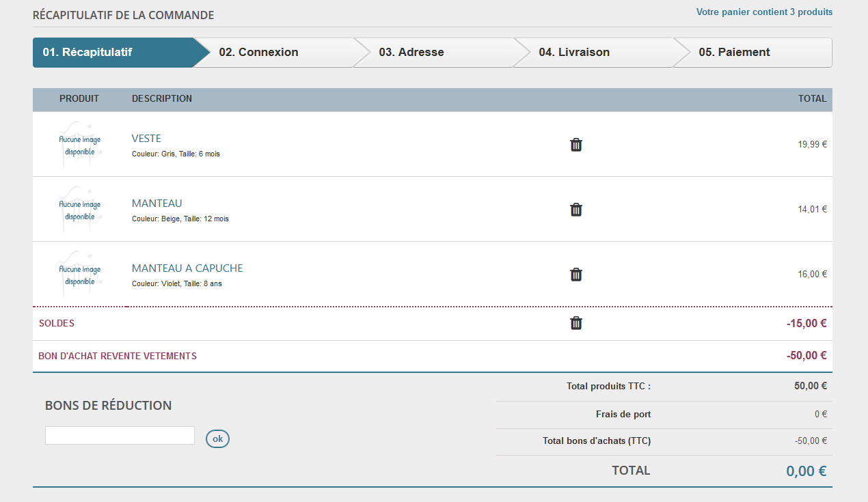
Task: Submit voucher code with the ok button
Action: [x=217, y=439]
